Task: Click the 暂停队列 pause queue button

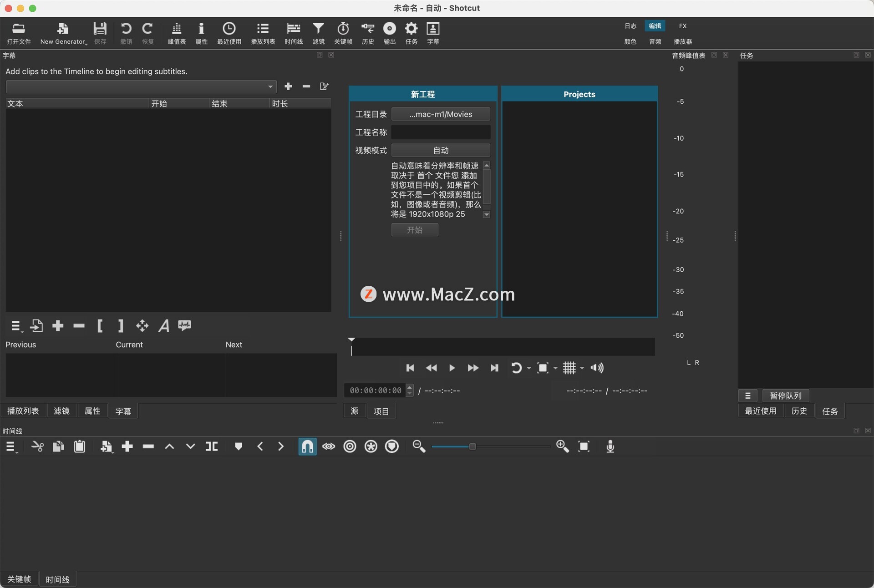Action: point(786,396)
